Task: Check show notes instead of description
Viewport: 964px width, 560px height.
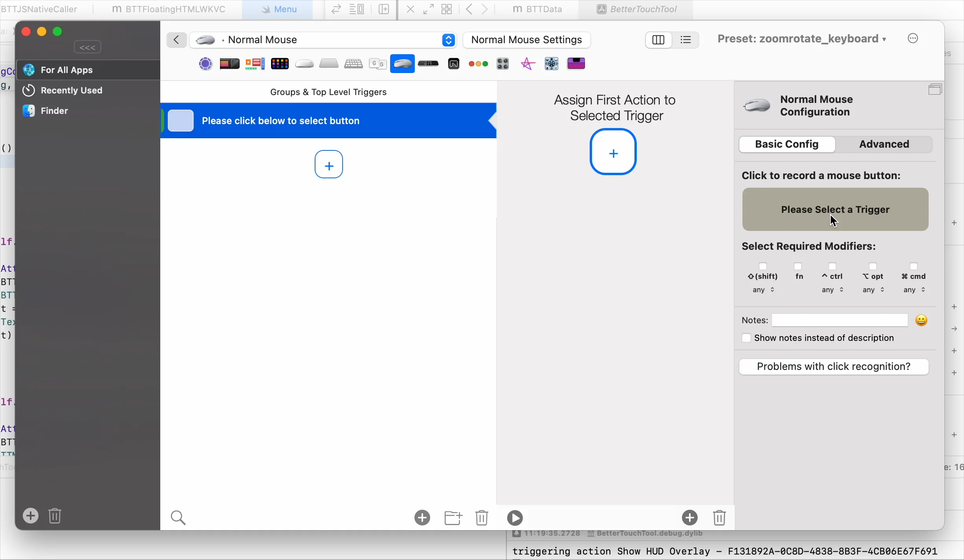Action: tap(746, 339)
